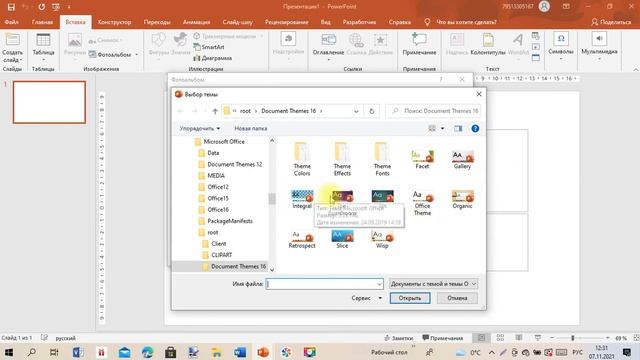Screen dimensions: 640x360
Task: Click root in the address breadcrumb
Action: 245,111
